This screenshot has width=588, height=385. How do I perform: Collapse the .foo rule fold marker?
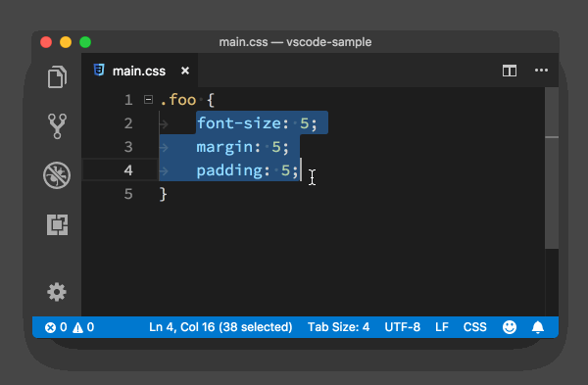click(x=148, y=100)
